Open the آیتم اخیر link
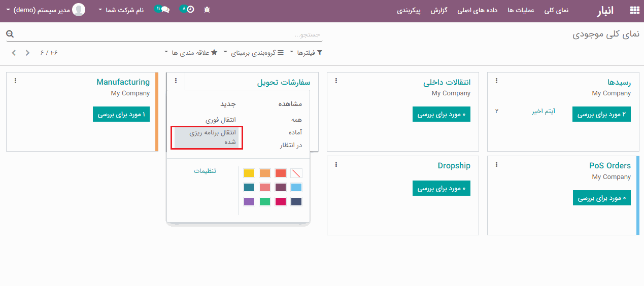644x286 pixels. [544, 111]
